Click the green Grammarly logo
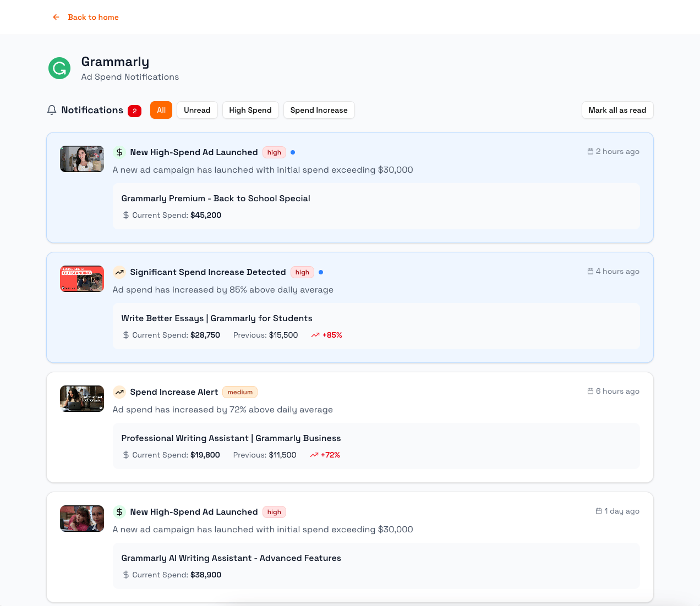Screen dimensions: 700x606 (x=59, y=68)
